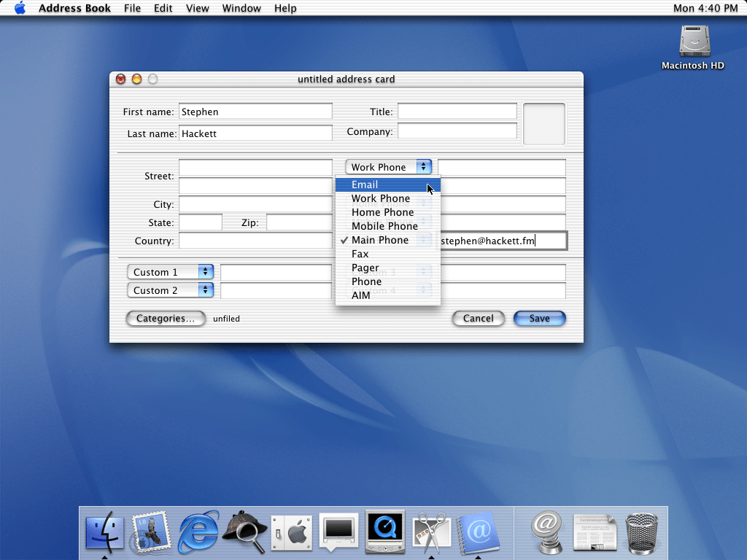Open the Trash in the dock
The height and width of the screenshot is (560, 747).
[x=642, y=532]
